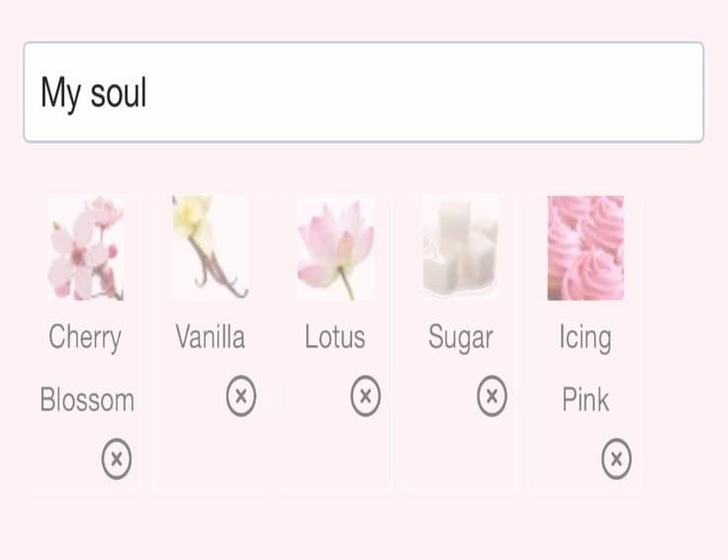Viewport: 728px width, 560px height.
Task: Click the 'Vanilla' label text
Action: coord(210,336)
